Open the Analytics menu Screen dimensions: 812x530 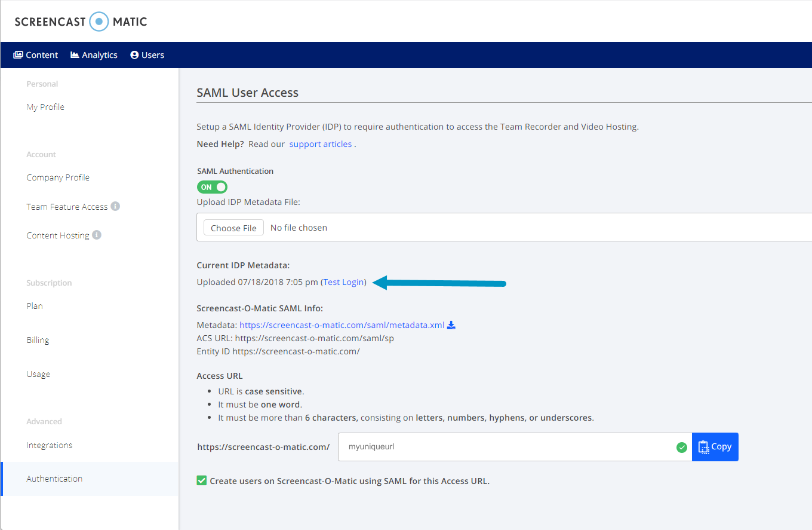pos(94,55)
